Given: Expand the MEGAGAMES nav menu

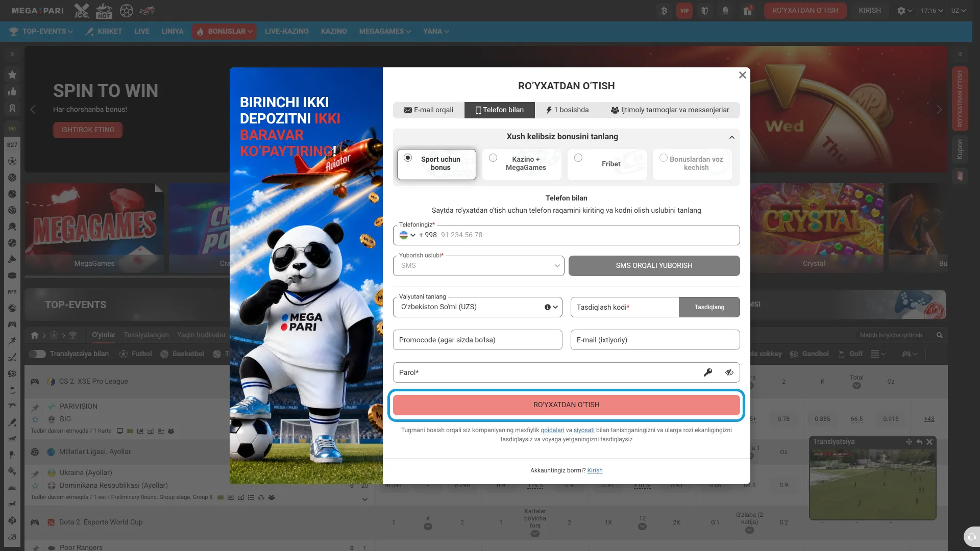Looking at the screenshot, I should (x=385, y=31).
